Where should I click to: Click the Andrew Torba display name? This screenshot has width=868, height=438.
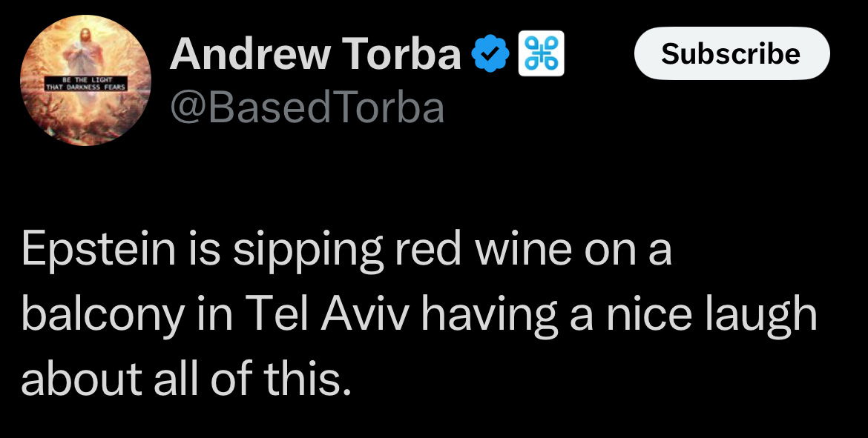[315, 54]
